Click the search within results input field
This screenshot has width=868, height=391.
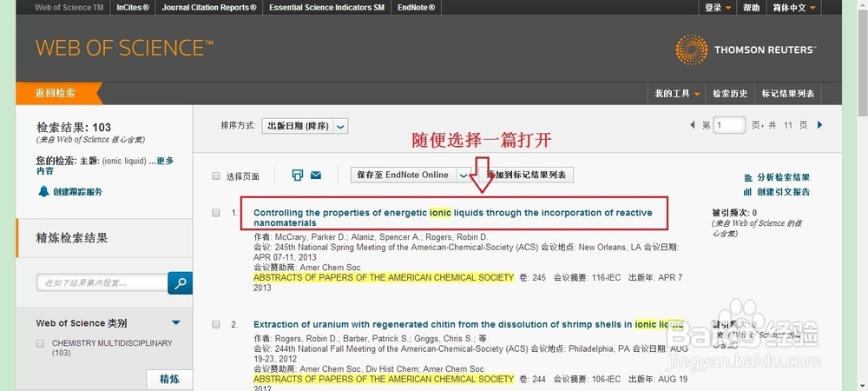102,283
